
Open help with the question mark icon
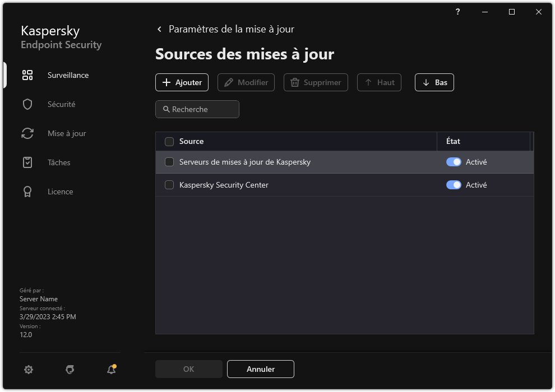(457, 12)
